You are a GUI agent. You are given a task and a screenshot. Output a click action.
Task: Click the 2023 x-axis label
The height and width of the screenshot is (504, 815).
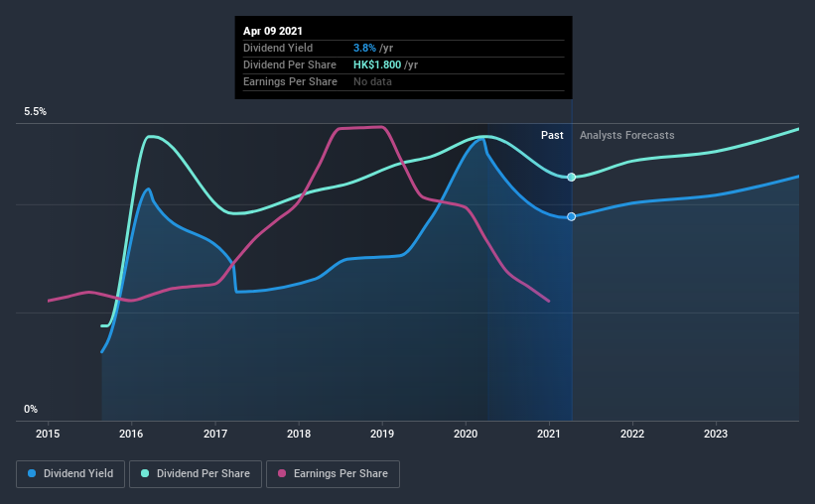(716, 434)
